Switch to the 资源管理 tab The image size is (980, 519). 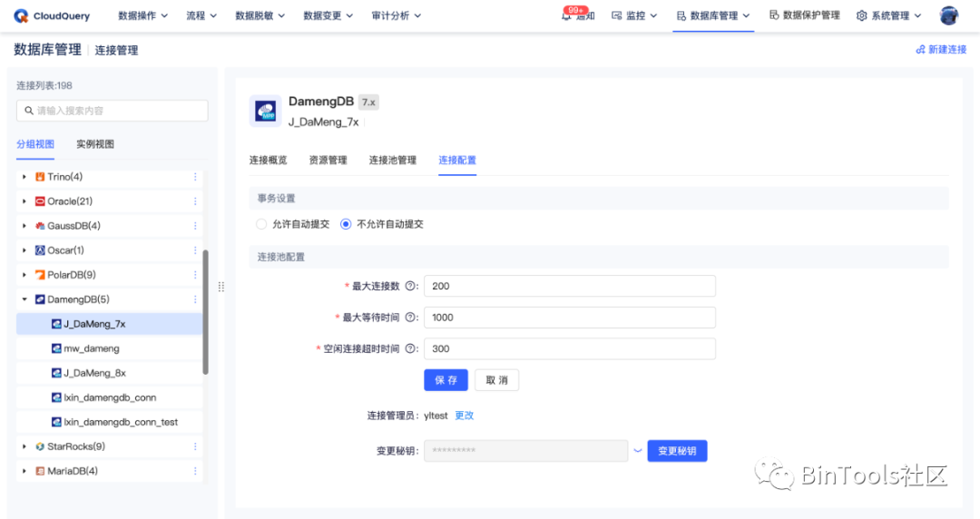click(x=328, y=160)
